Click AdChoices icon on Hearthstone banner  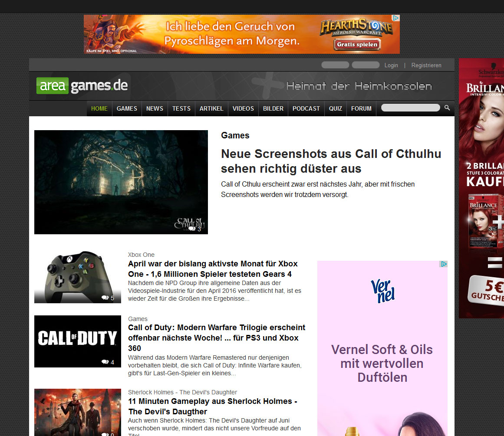[396, 18]
